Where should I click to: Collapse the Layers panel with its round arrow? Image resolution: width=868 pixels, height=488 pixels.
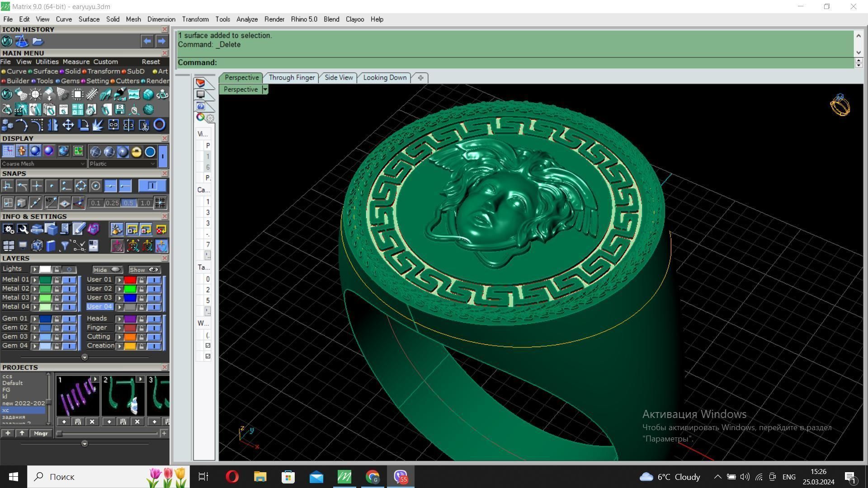pos(85,357)
